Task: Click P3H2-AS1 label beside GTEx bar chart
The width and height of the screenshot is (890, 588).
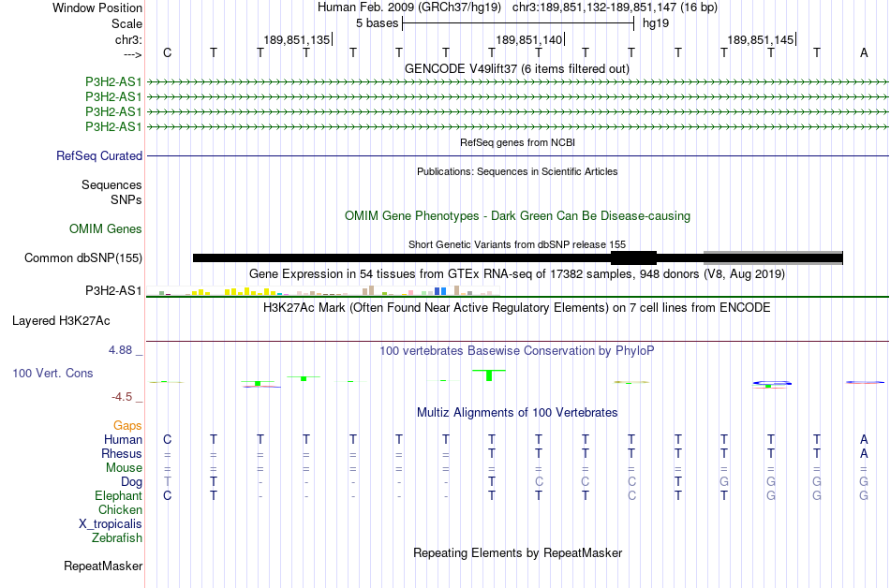Action: [x=113, y=291]
